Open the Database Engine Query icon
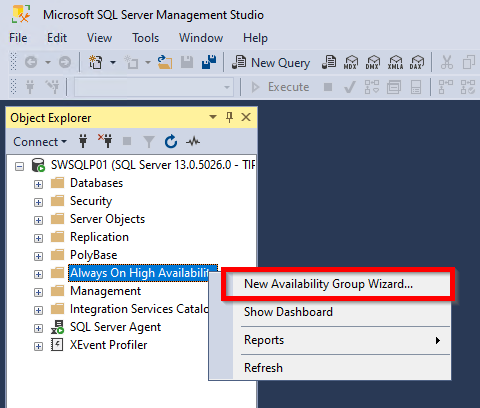The image size is (480, 408). pos(329,62)
